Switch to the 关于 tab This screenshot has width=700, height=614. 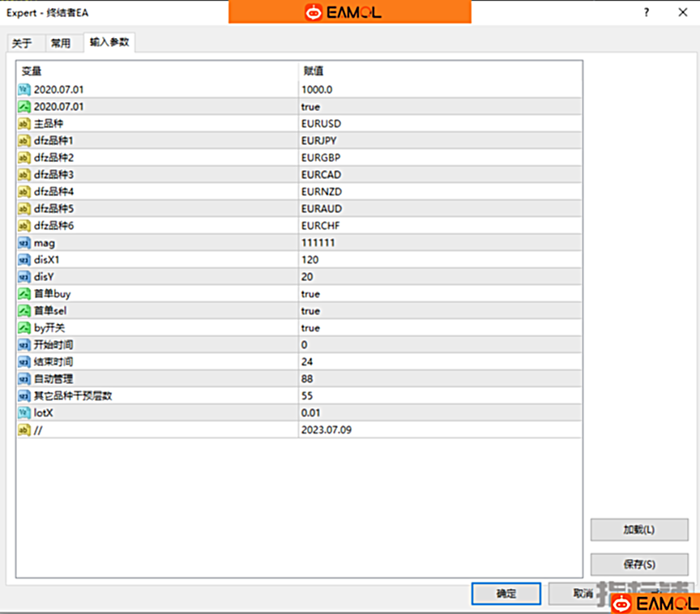click(23, 44)
